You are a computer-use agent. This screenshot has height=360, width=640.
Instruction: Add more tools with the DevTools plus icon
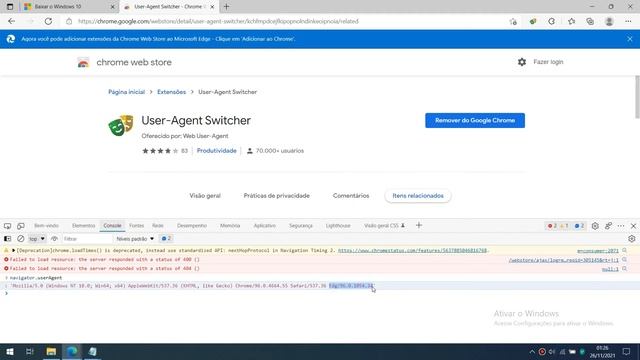[x=419, y=225]
